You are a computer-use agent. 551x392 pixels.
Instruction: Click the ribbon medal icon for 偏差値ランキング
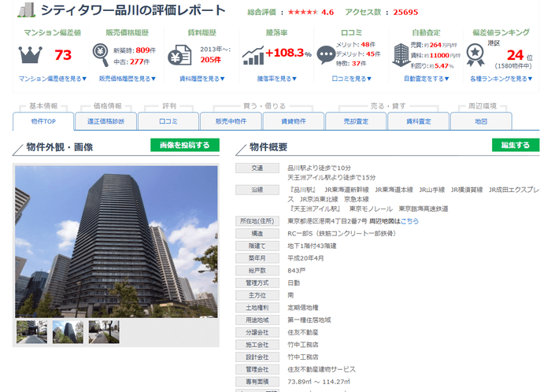475,54
